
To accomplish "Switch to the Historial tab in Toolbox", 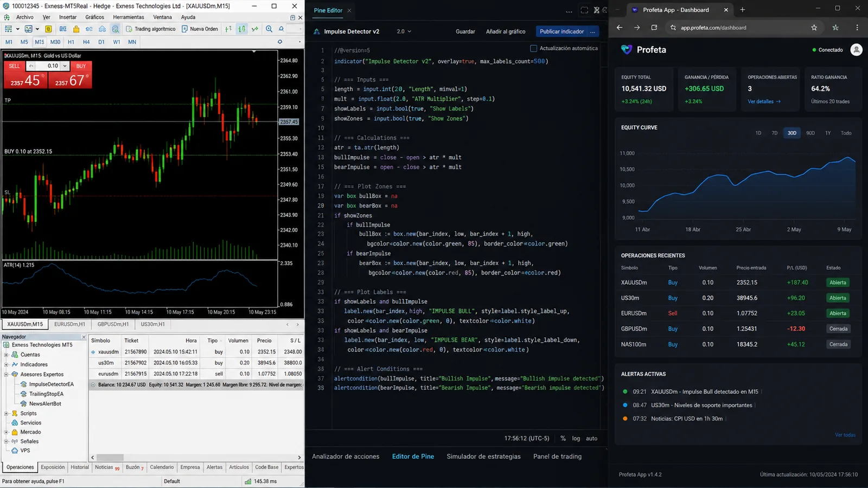I will [80, 467].
